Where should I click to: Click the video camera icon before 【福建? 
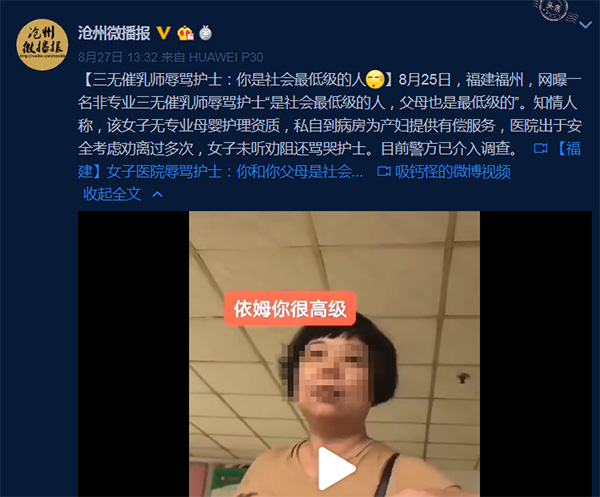[540, 148]
